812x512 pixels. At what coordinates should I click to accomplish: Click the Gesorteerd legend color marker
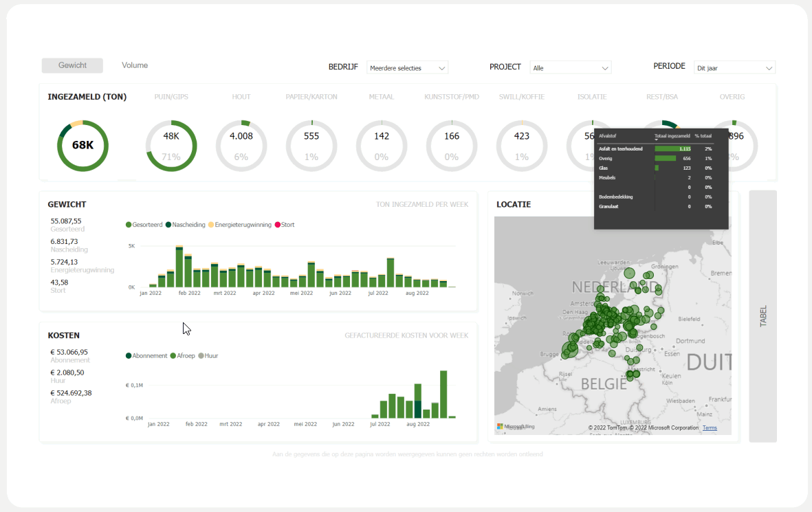tap(129, 225)
